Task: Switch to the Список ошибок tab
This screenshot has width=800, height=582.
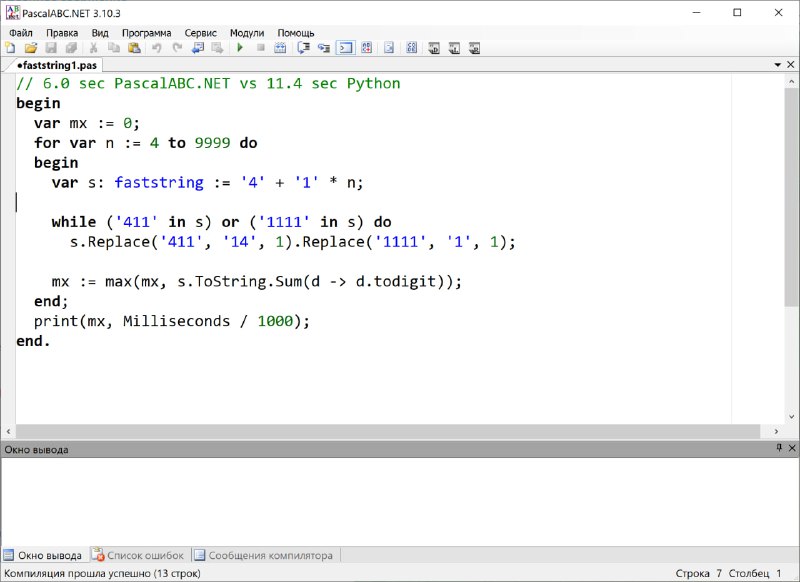Action: 138,555
